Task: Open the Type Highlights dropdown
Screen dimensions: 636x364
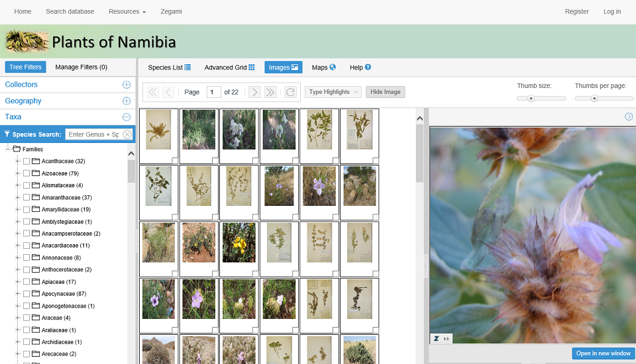Action: (x=333, y=92)
